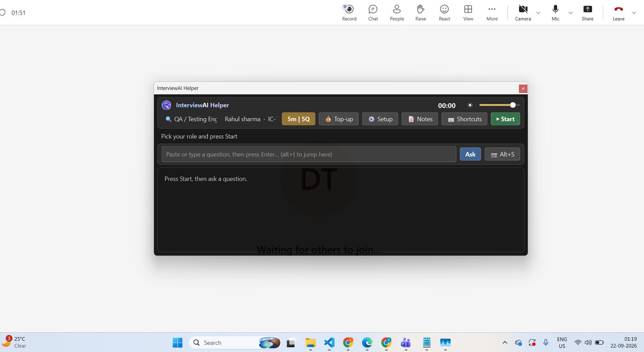This screenshot has height=352, width=644.
Task: Click the 'Pick your role and press Start' text
Action: (199, 136)
